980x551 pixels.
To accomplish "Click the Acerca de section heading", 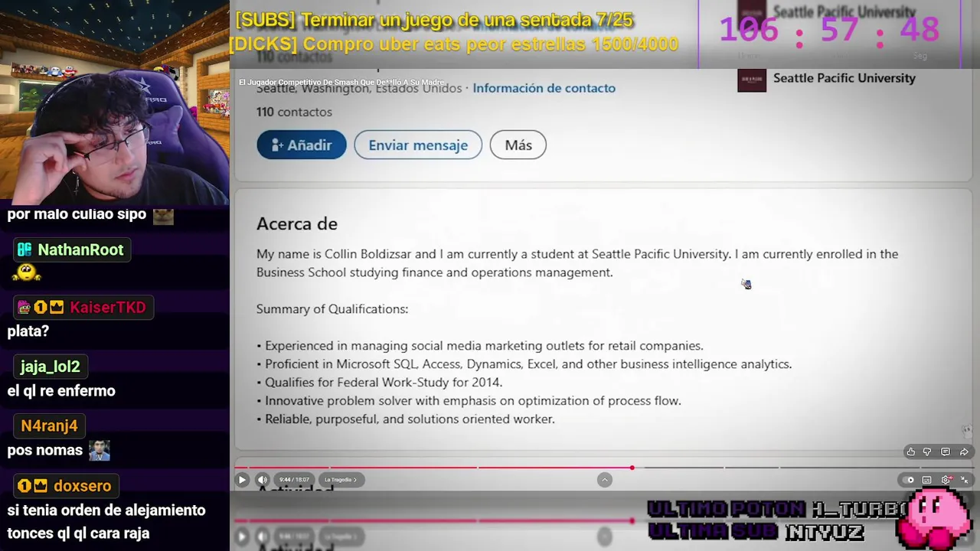I will 297,223.
